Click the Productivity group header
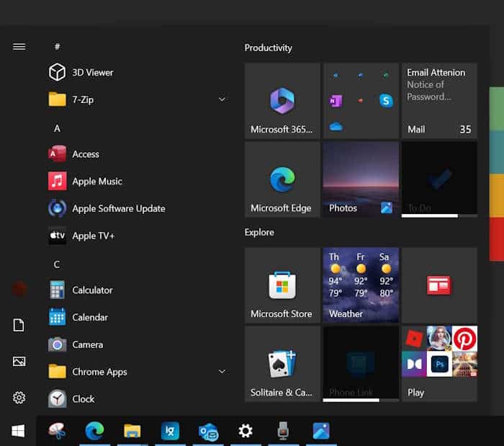 [x=268, y=48]
